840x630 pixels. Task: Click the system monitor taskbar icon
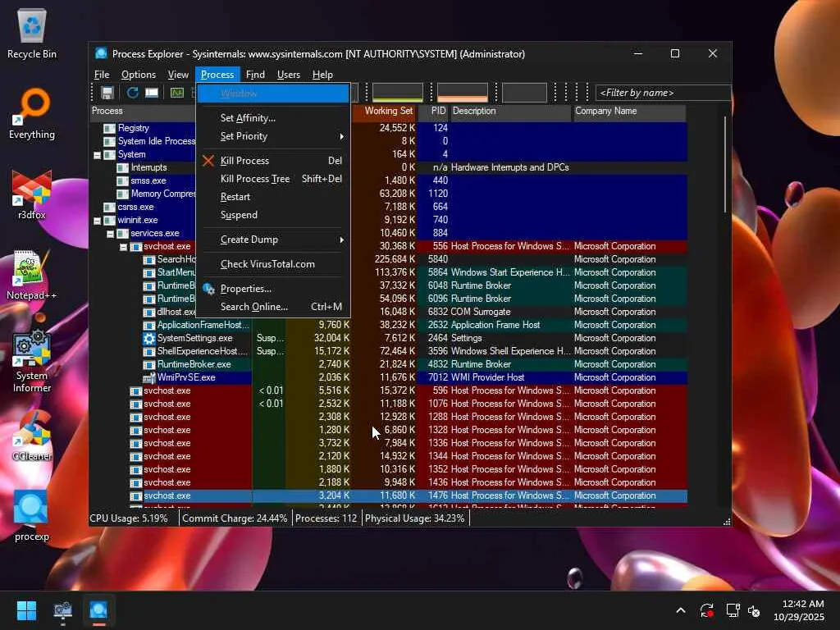(x=62, y=610)
